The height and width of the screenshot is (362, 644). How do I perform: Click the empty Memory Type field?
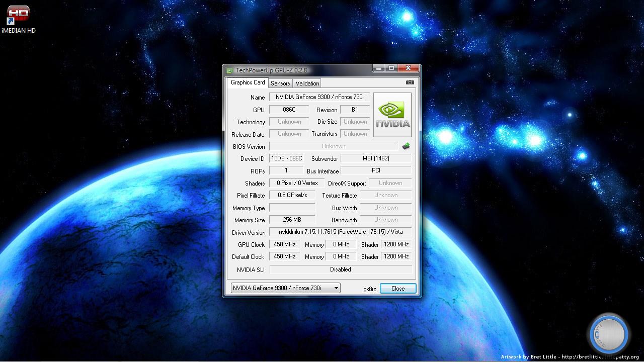click(x=292, y=208)
